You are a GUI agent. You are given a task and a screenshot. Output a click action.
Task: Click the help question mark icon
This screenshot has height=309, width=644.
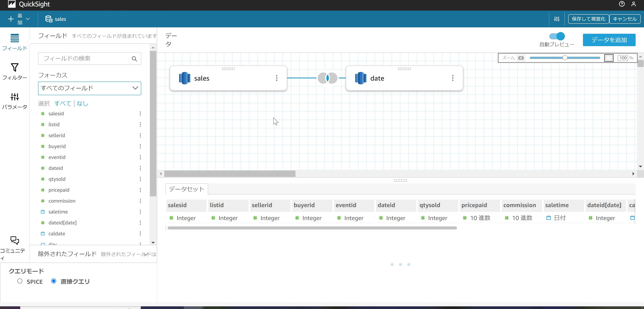pos(622,4)
